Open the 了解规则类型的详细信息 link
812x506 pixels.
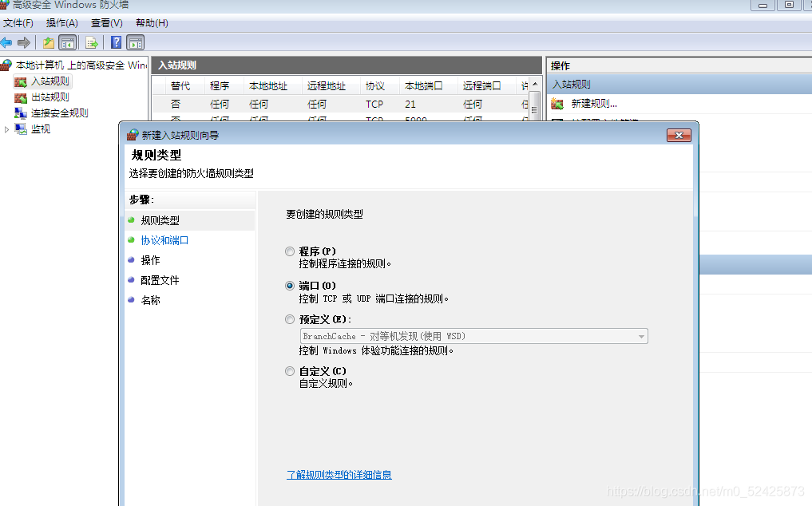point(339,474)
